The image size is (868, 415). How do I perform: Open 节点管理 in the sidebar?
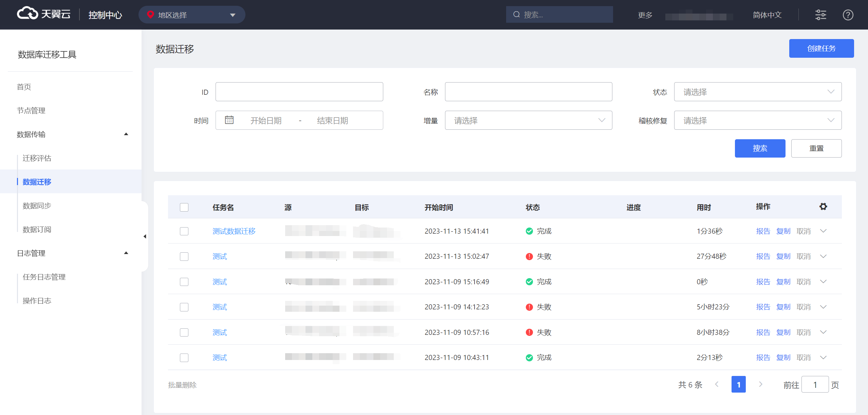click(x=31, y=111)
